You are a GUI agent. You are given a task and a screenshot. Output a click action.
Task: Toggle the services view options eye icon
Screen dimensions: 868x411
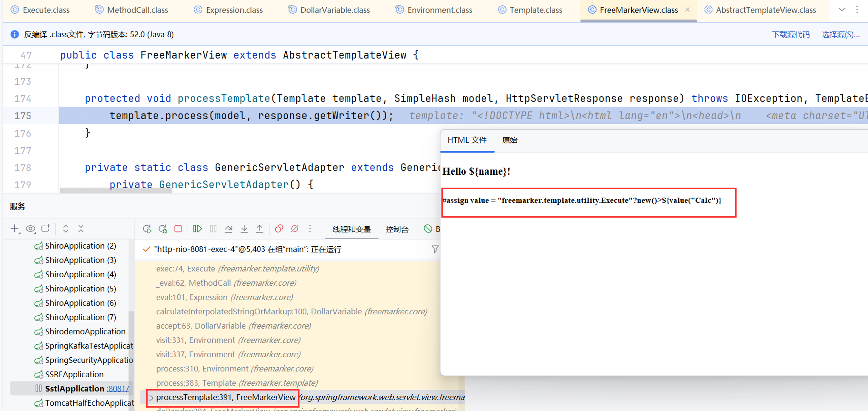click(30, 229)
